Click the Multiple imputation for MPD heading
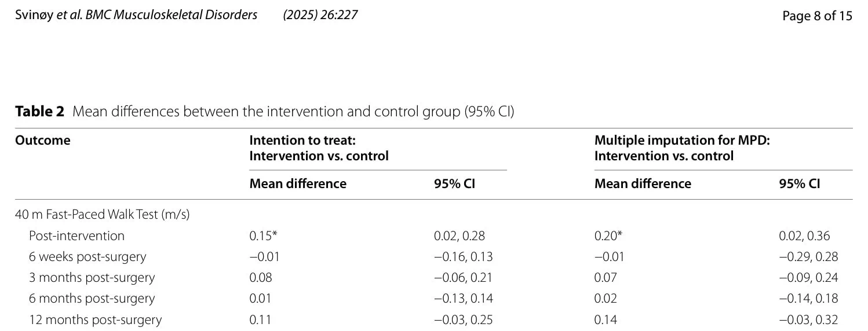This screenshot has width=868, height=331. 682,148
